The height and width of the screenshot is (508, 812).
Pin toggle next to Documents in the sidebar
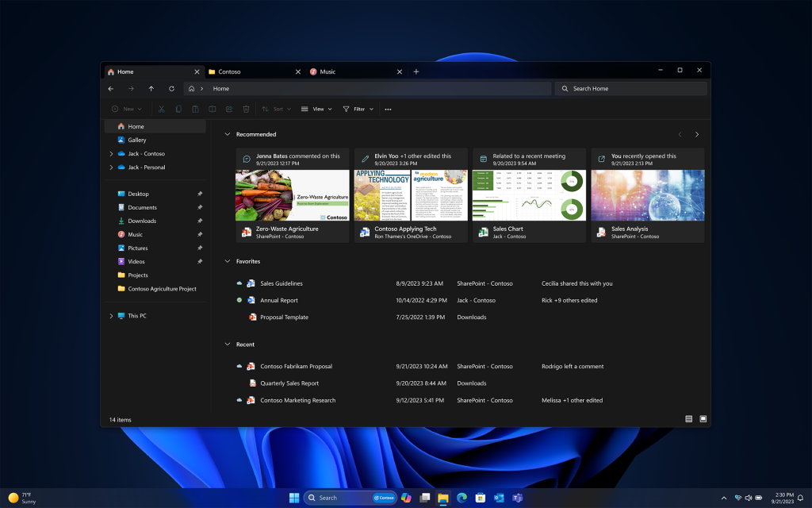pos(200,207)
